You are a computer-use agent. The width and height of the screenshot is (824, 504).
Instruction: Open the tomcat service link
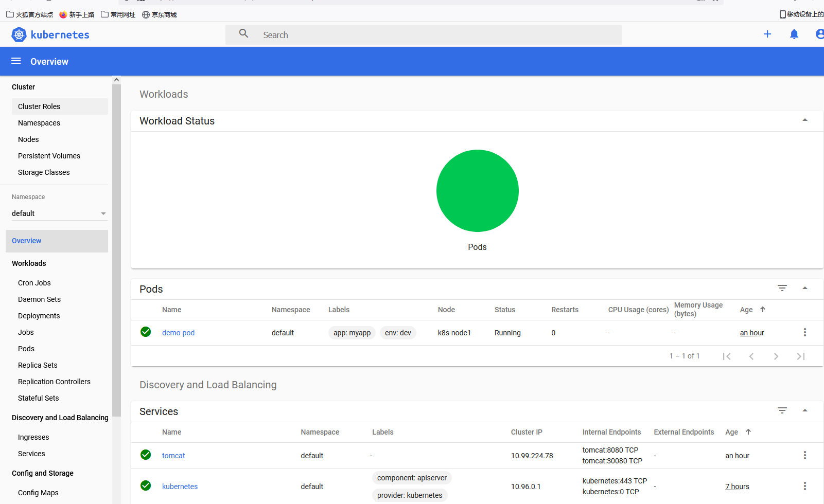point(173,456)
